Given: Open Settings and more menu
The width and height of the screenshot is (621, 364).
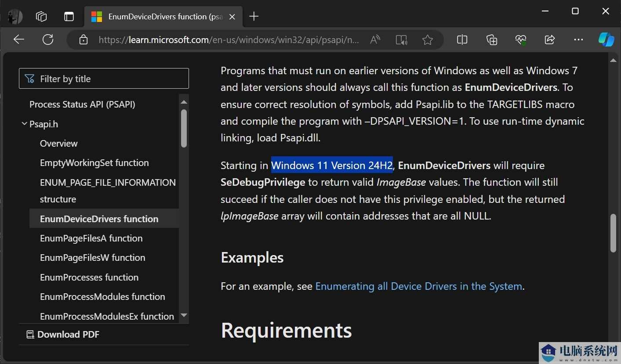Looking at the screenshot, I should pyautogui.click(x=579, y=40).
